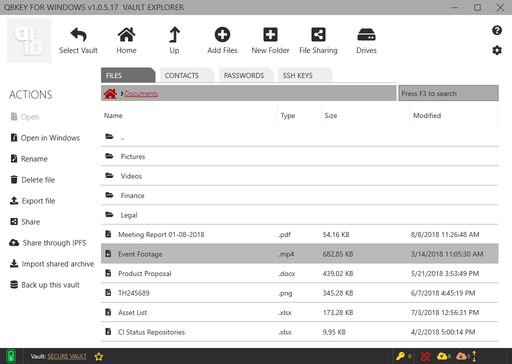512x364 pixels.
Task: Sort by the Name column header
Action: 113,115
